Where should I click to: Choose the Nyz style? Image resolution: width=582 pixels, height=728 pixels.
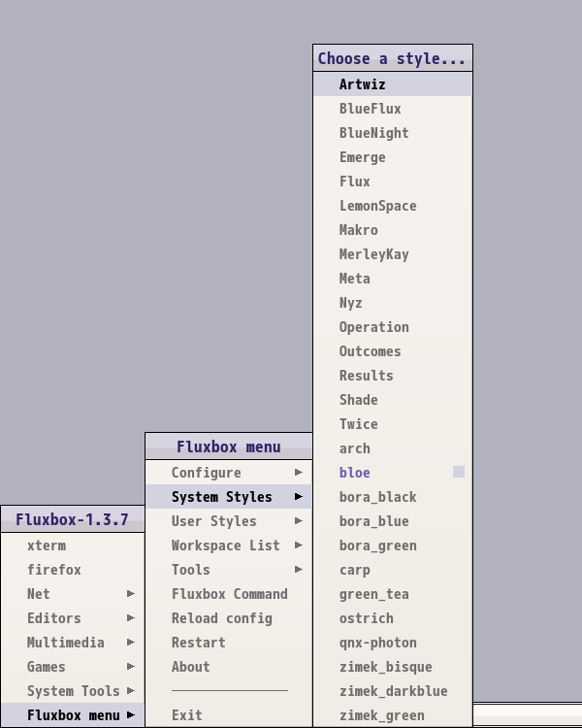(393, 303)
